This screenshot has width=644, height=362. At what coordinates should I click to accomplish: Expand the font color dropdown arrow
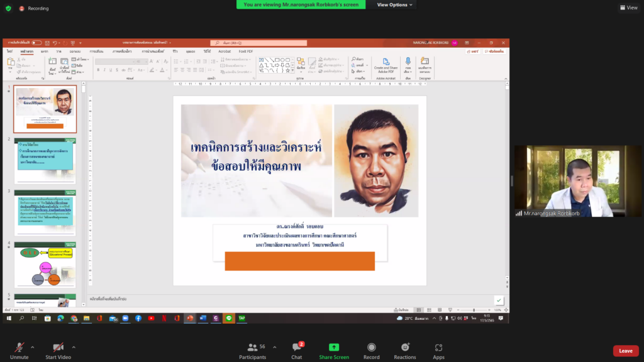165,70
